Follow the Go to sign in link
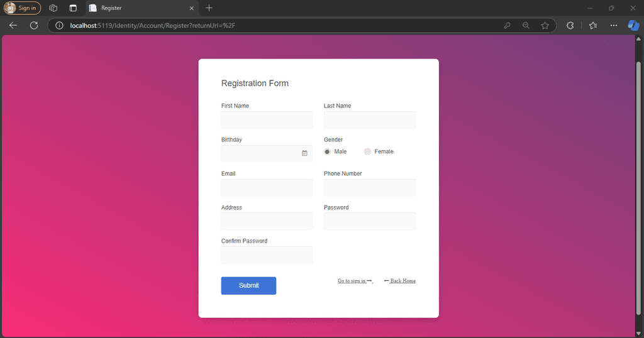The width and height of the screenshot is (644, 338). [355, 281]
